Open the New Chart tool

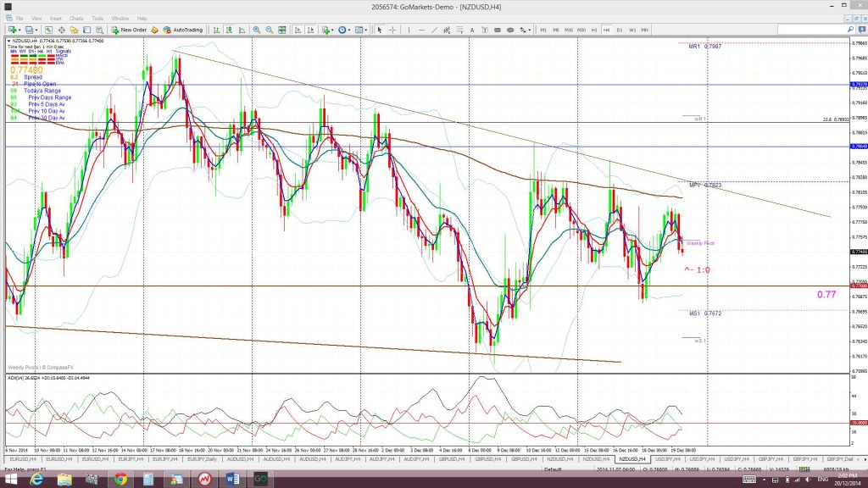(13, 30)
